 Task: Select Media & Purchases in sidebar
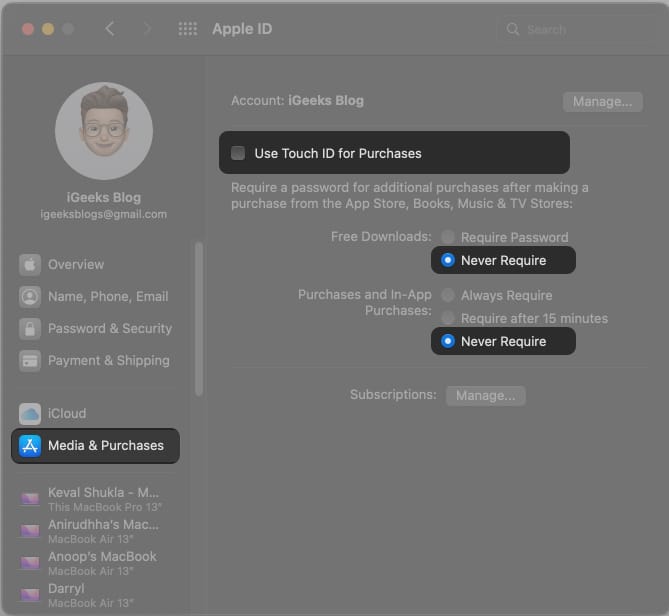(95, 446)
